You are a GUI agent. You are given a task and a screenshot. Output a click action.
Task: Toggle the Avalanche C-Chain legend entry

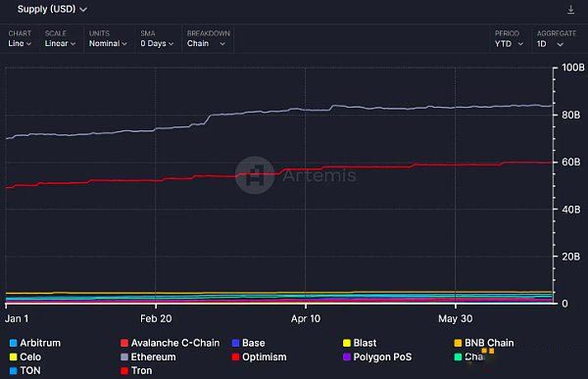[171, 343]
